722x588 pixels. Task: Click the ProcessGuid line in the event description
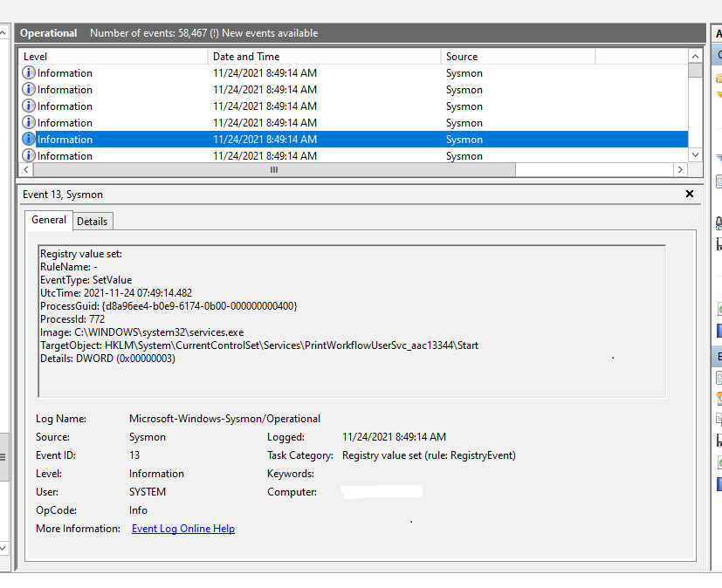(168, 306)
